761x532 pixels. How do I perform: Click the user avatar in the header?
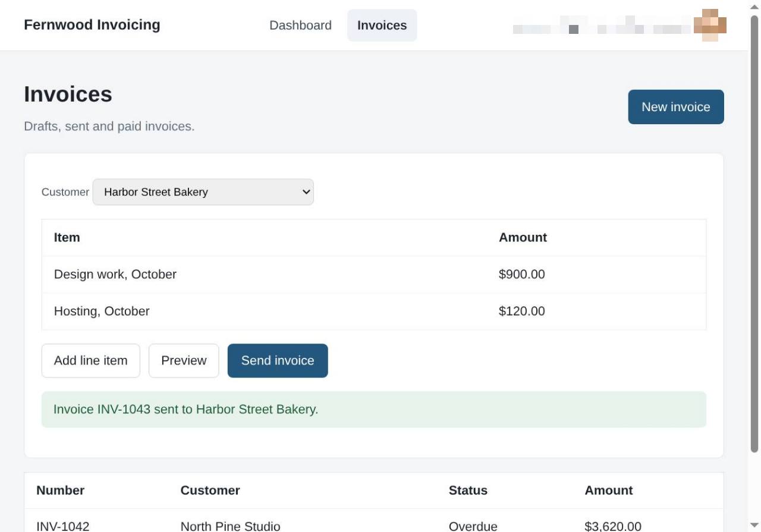(x=710, y=25)
